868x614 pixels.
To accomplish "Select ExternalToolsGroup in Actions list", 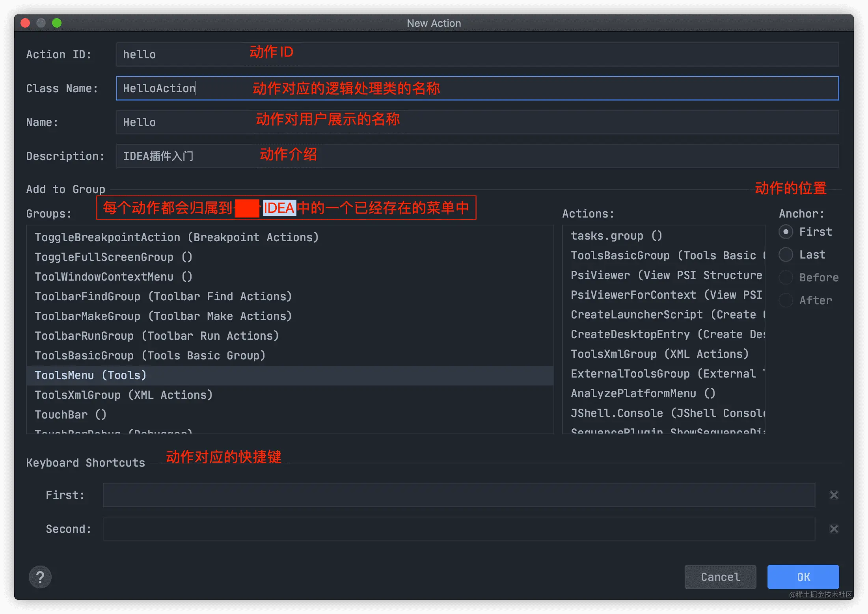I will click(664, 374).
